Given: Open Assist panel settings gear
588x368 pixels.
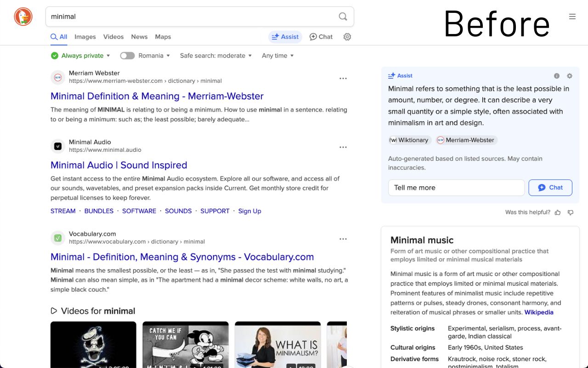Looking at the screenshot, I should [570, 76].
